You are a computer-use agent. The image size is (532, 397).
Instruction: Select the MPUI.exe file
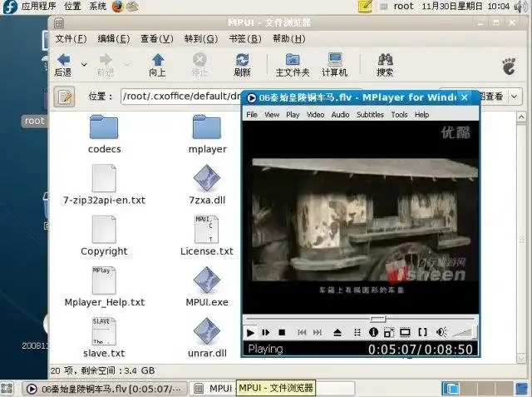(x=207, y=287)
